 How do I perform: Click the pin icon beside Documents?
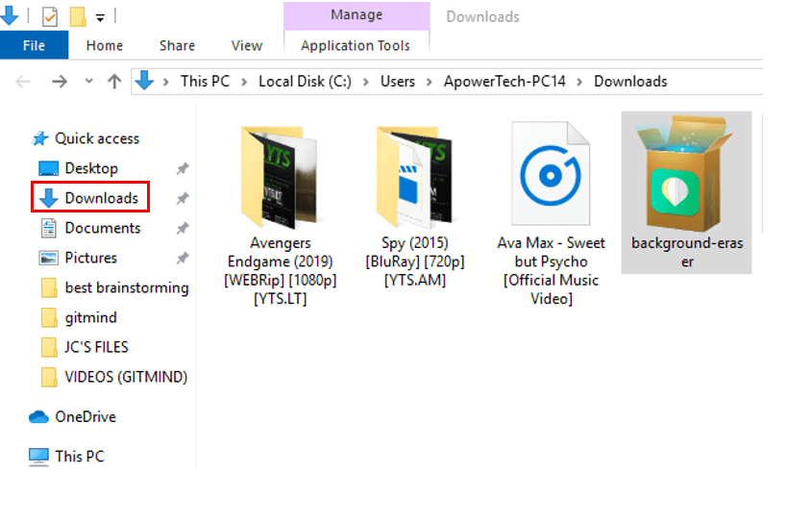[183, 228]
